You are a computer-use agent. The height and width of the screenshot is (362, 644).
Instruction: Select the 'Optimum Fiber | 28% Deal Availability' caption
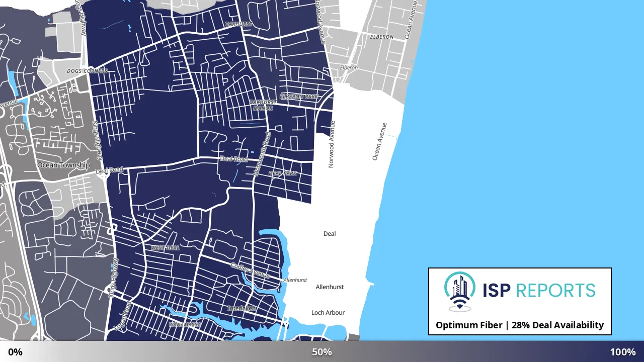[x=520, y=325]
